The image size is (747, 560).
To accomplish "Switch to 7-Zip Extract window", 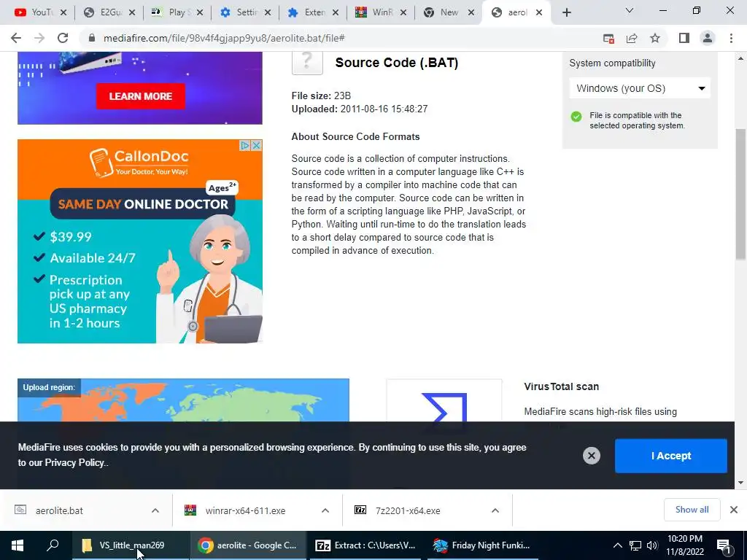I will click(x=365, y=545).
